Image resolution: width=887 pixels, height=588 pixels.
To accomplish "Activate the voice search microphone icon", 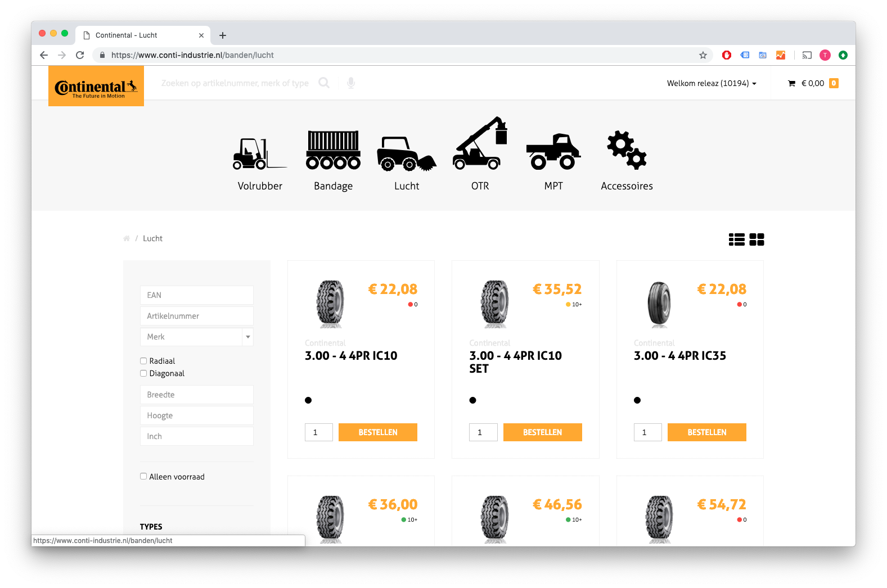I will click(351, 83).
